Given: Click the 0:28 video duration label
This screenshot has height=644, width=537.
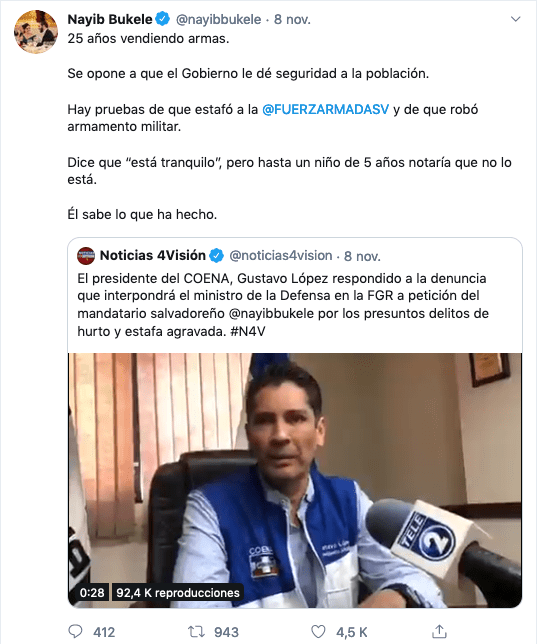Looking at the screenshot, I should tap(92, 593).
